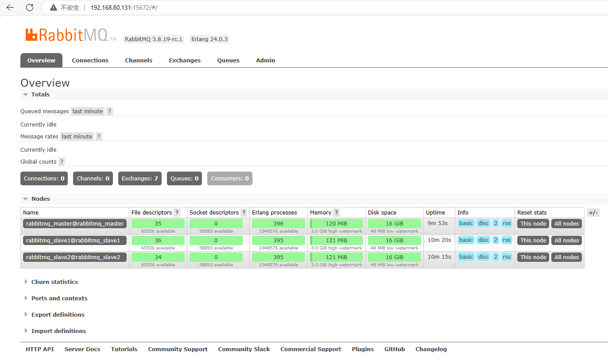
Task: Reset All nodes stats on slave2 row
Action: point(567,257)
